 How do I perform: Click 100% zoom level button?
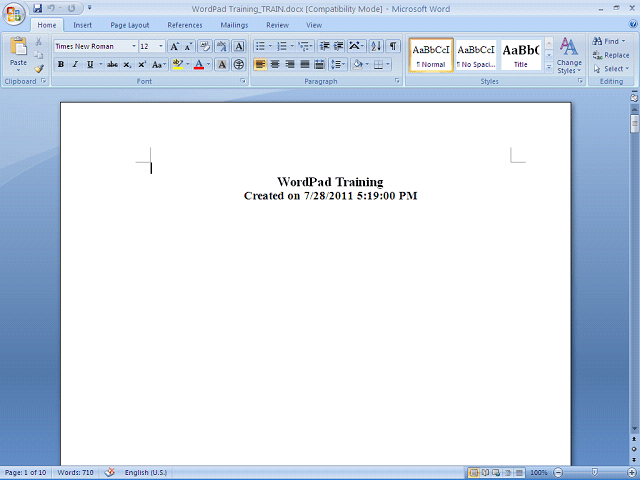coord(539,473)
